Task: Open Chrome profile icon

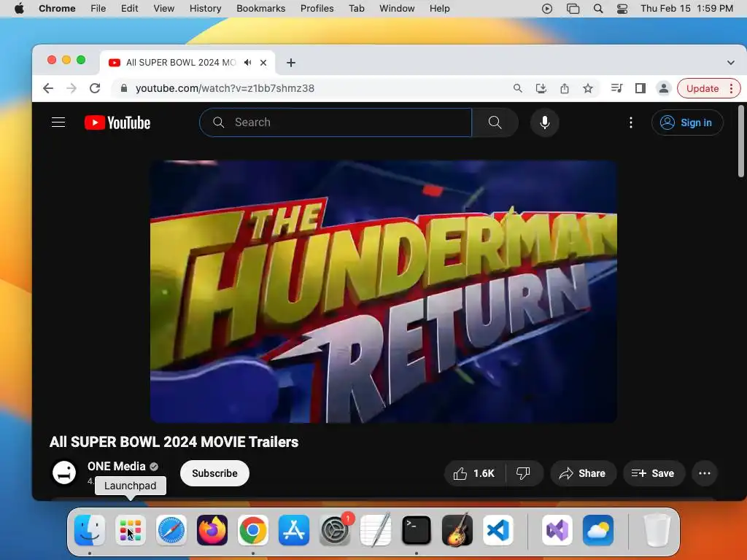Action: (663, 88)
